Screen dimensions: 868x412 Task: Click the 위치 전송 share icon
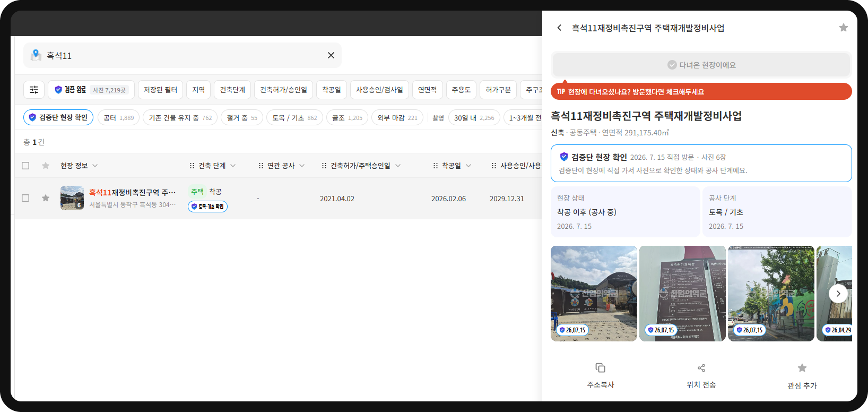(701, 368)
